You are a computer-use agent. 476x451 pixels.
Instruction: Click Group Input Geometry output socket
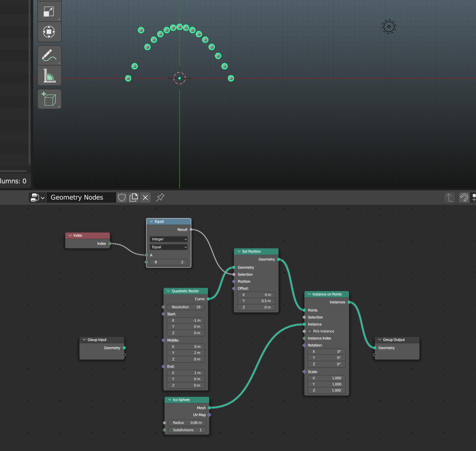pos(124,348)
